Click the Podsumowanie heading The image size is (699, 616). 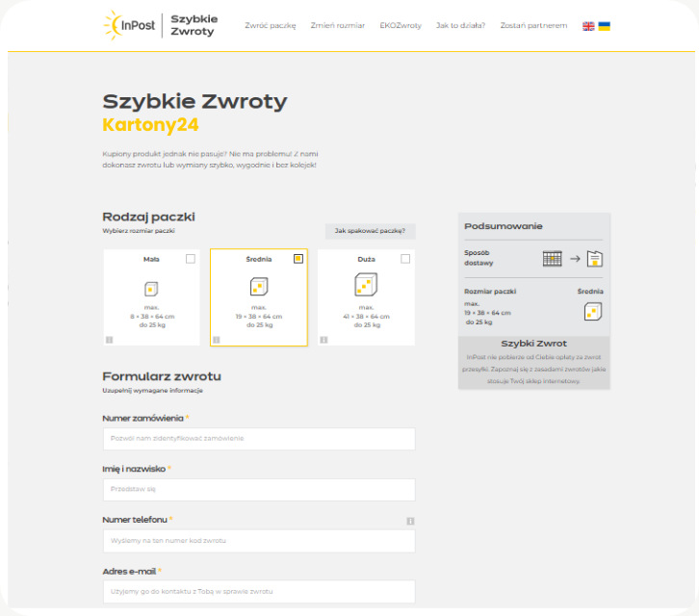504,226
